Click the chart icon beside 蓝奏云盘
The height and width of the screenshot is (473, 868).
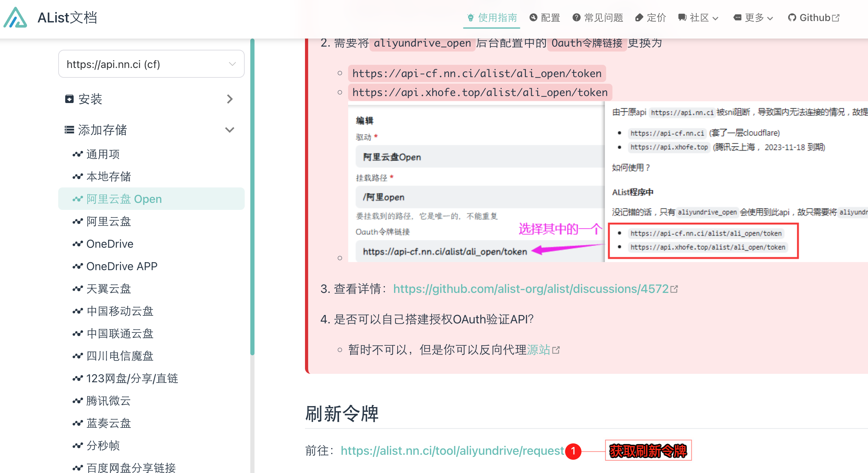77,423
